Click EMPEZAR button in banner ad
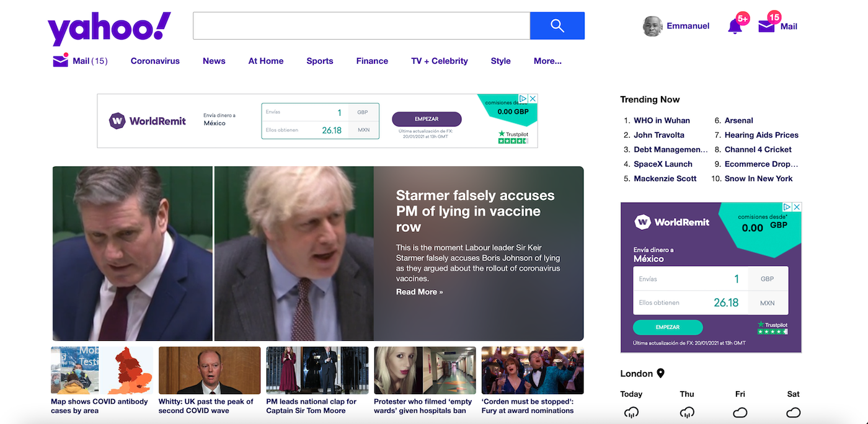 [427, 119]
